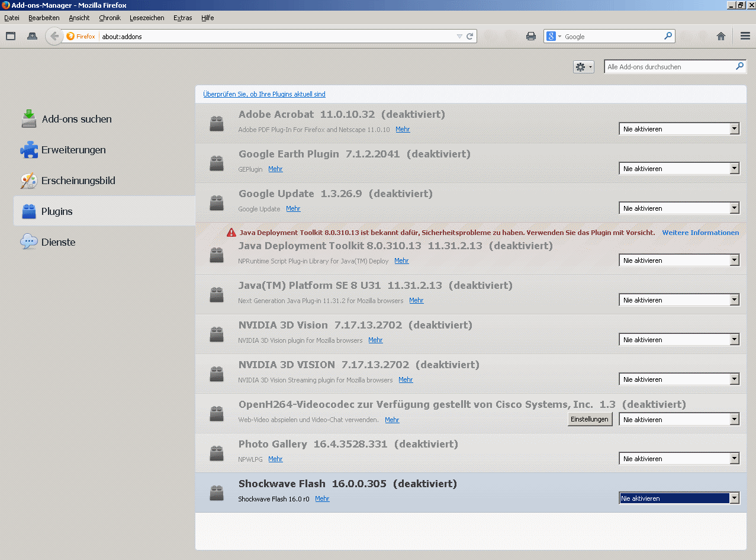
Task: Open activation dropdown for Java(TM) Platform SE
Action: tap(679, 300)
